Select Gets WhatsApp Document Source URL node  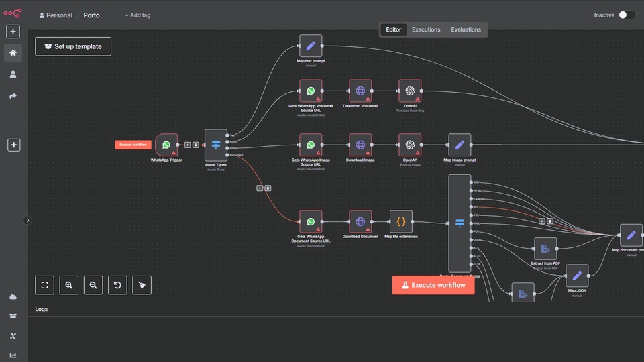click(311, 222)
